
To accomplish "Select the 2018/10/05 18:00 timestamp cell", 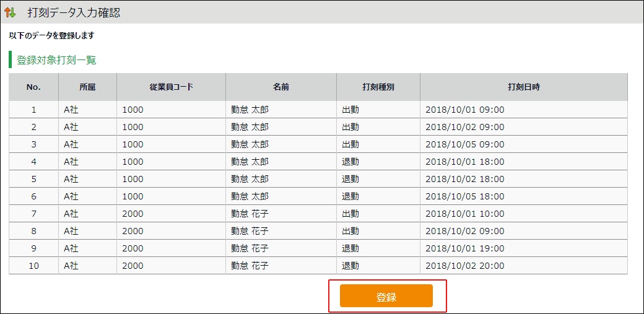I will click(x=464, y=196).
